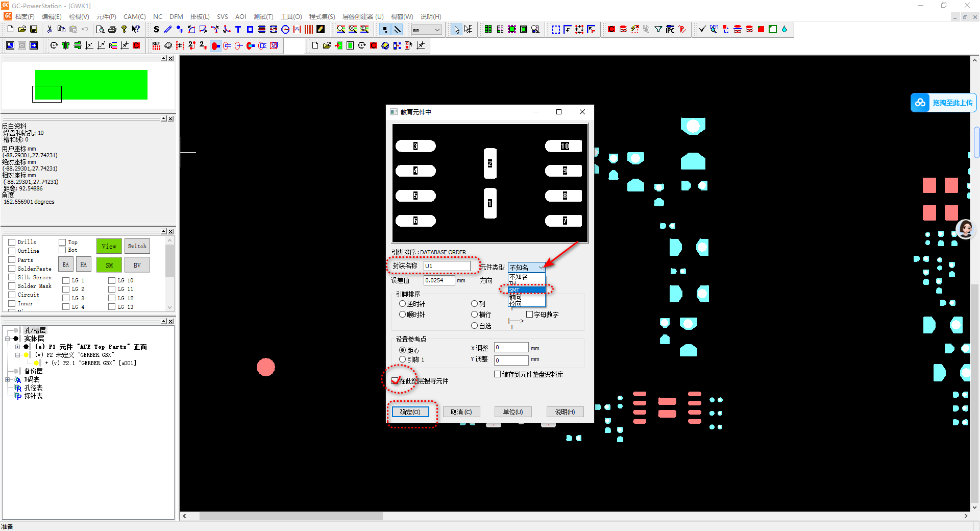Click the 说明(H) dialog button

[x=565, y=412]
